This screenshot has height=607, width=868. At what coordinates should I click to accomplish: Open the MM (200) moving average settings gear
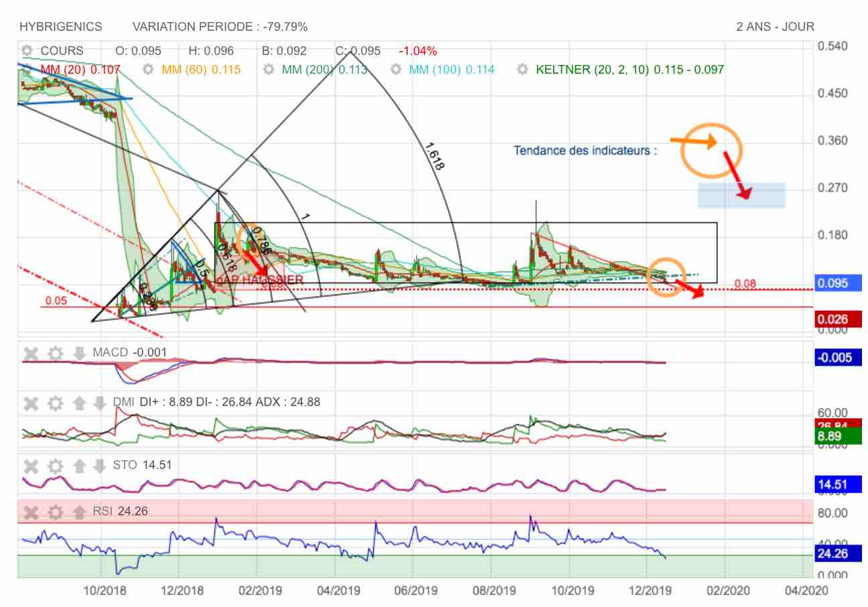tap(269, 69)
